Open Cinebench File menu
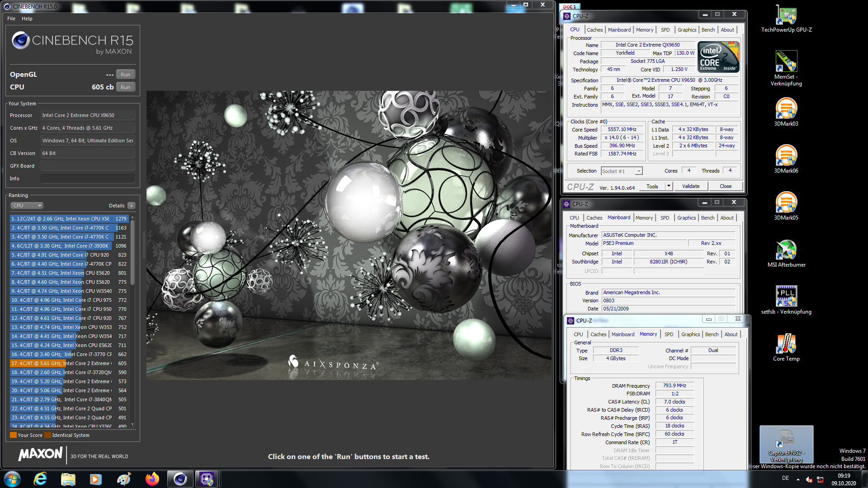This screenshot has height=488, width=868. click(11, 19)
